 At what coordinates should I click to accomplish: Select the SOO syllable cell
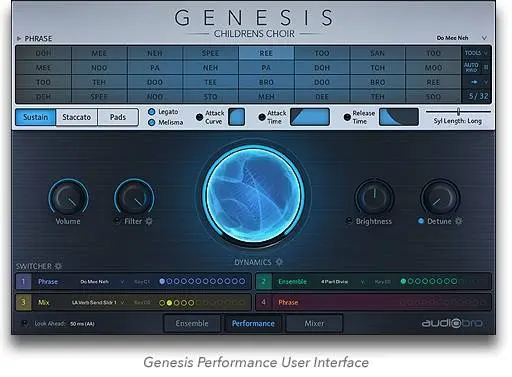[433, 97]
